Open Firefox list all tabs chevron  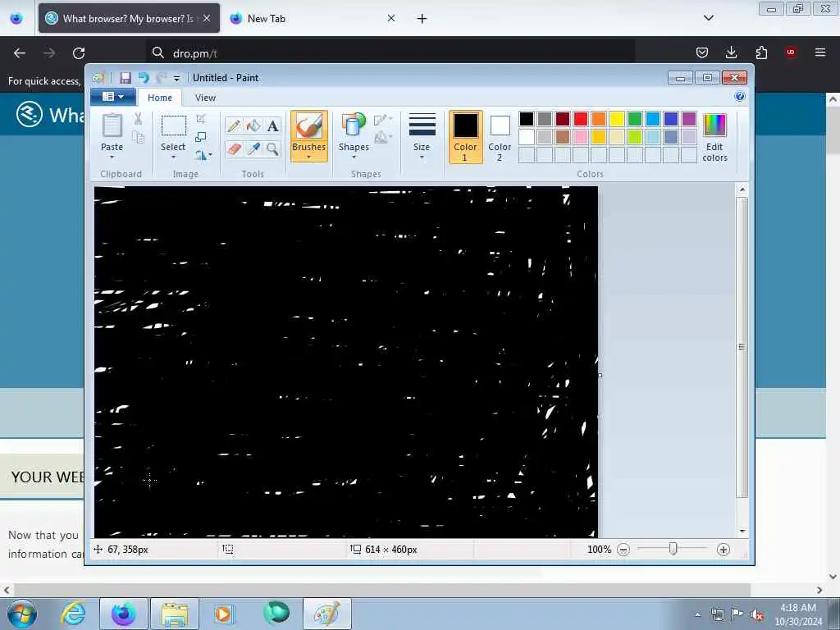[x=708, y=18]
